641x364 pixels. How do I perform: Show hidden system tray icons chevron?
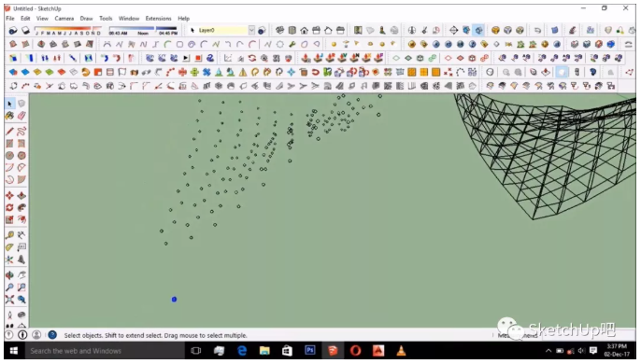548,351
